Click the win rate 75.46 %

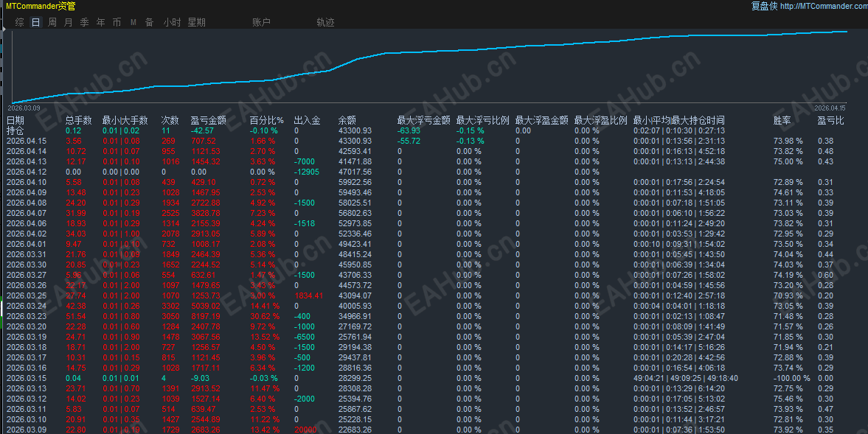[x=788, y=399]
